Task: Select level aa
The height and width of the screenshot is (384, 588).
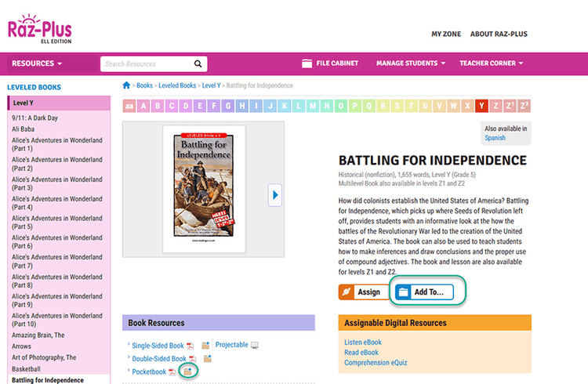Action: (129, 106)
